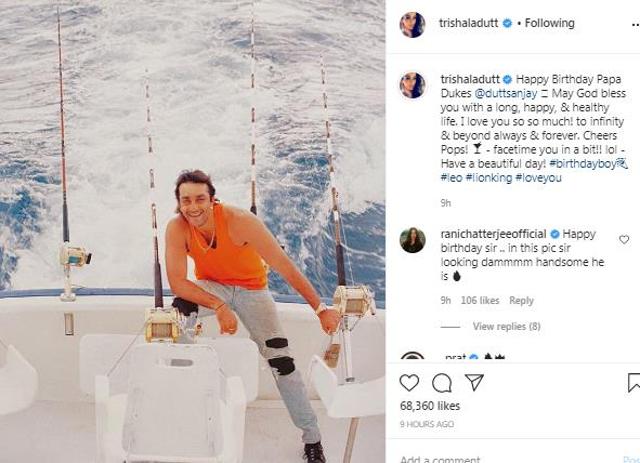The image size is (640, 463).
Task: Open the comment bubble icon
Action: tap(442, 383)
